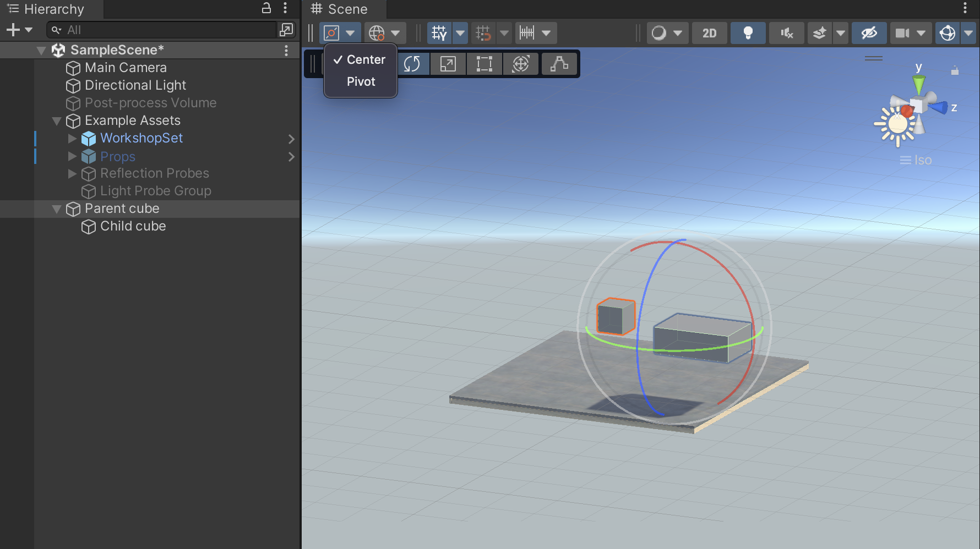The width and height of the screenshot is (980, 549).
Task: Click the Hierarchy lock icon
Action: [266, 8]
